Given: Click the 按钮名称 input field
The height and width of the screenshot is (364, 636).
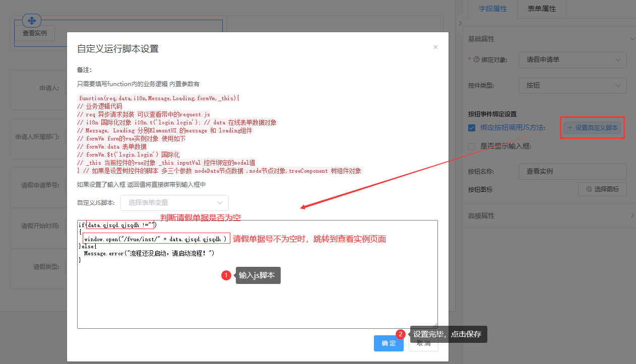Looking at the screenshot, I should point(573,171).
